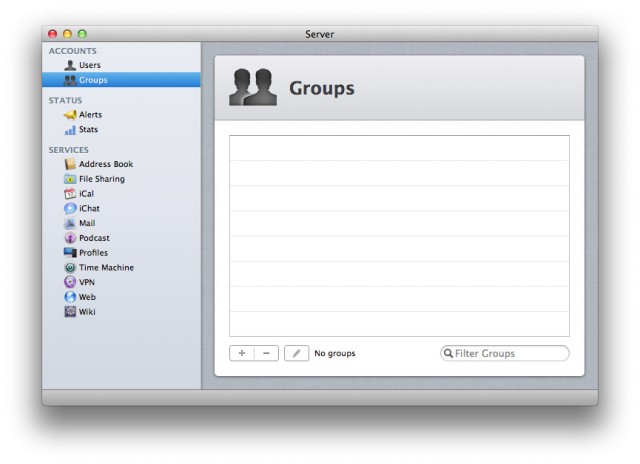Screen dimensions: 640x464
Task: Open the Address Book service label
Action: pyautogui.click(x=106, y=164)
